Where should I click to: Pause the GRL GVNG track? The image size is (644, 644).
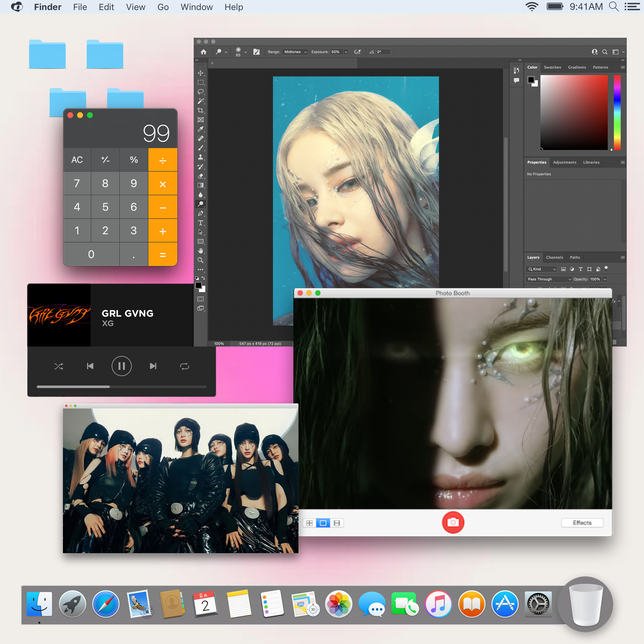(121, 366)
